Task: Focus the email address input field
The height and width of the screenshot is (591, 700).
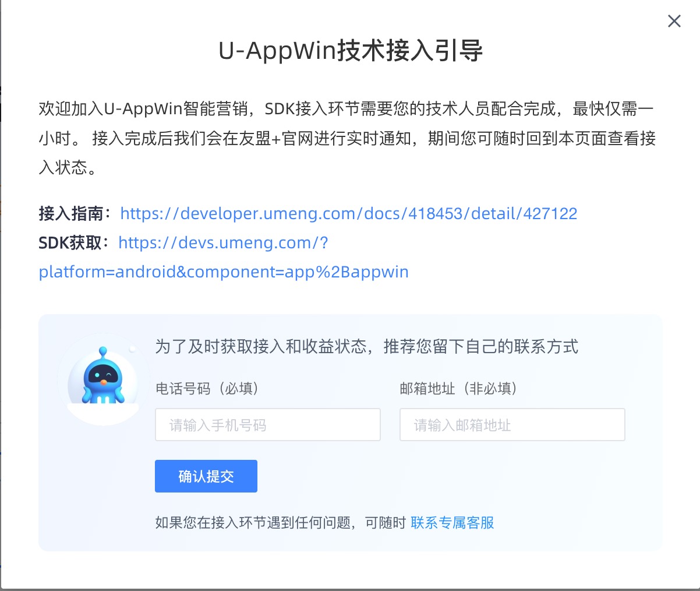Action: pyautogui.click(x=512, y=425)
